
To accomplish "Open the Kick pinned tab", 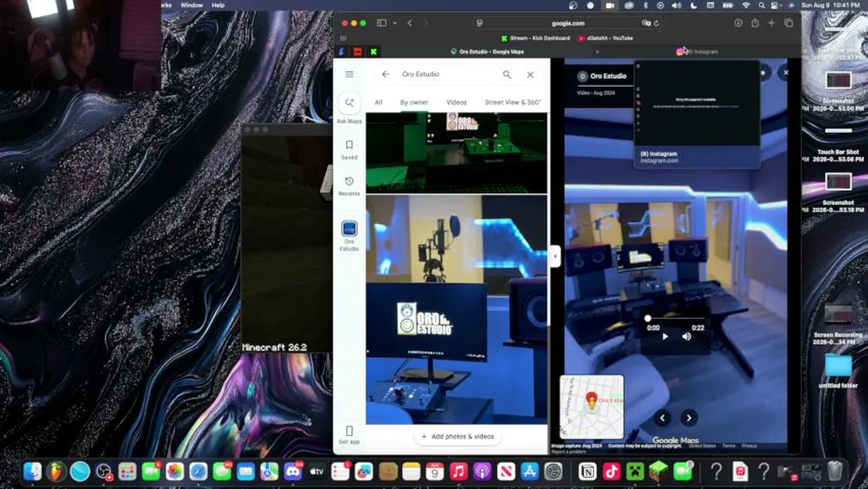I will [x=374, y=52].
